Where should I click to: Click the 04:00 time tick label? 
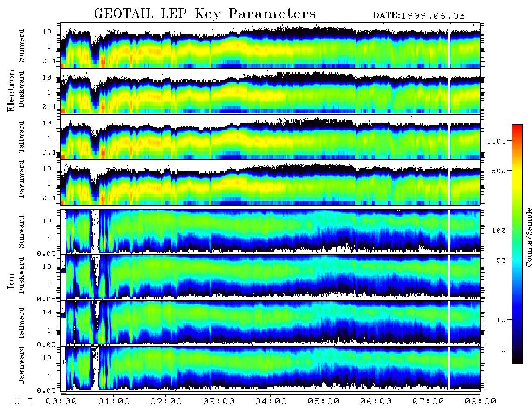coord(271,402)
